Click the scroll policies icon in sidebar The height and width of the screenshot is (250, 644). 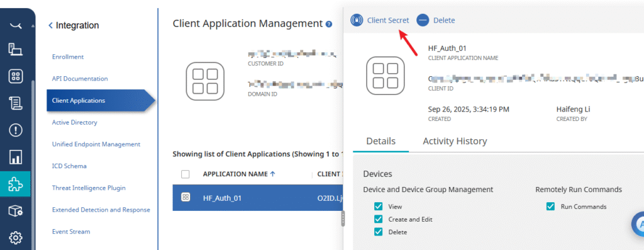tap(16, 104)
